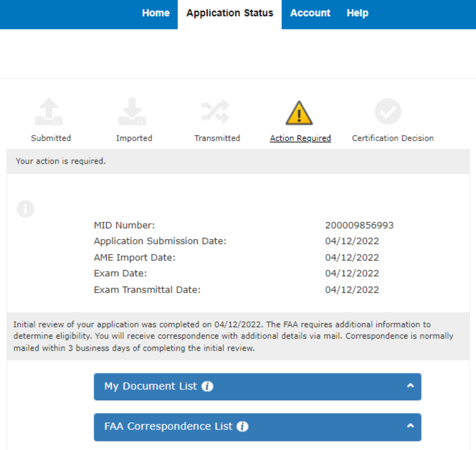Image resolution: width=476 pixels, height=450 pixels.
Task: Open the Account tab
Action: pyautogui.click(x=310, y=13)
